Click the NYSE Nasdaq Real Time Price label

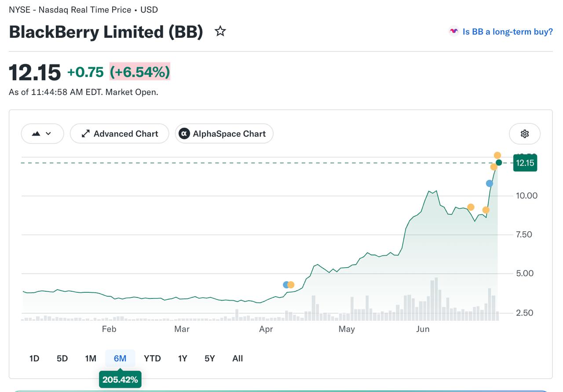pos(84,10)
